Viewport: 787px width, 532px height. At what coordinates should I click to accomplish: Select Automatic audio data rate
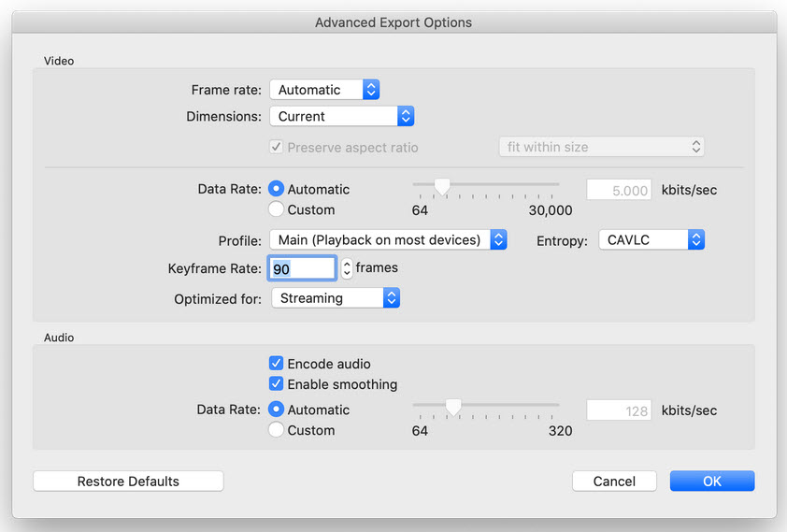coord(277,410)
